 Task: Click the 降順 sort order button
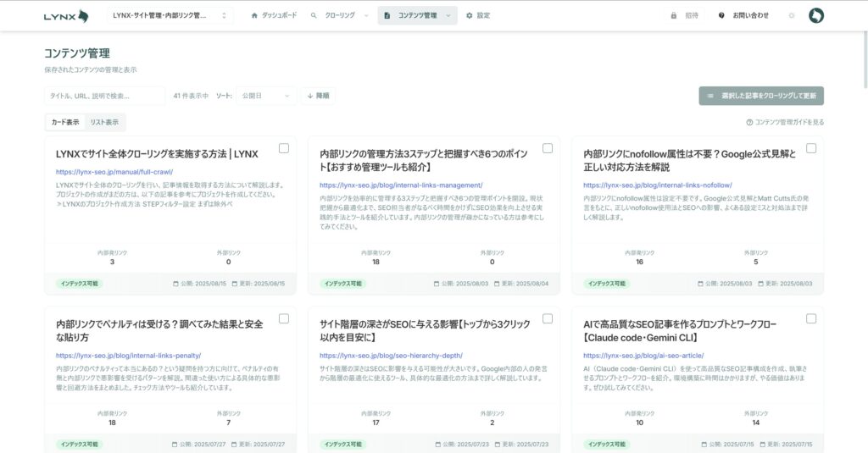(x=318, y=96)
